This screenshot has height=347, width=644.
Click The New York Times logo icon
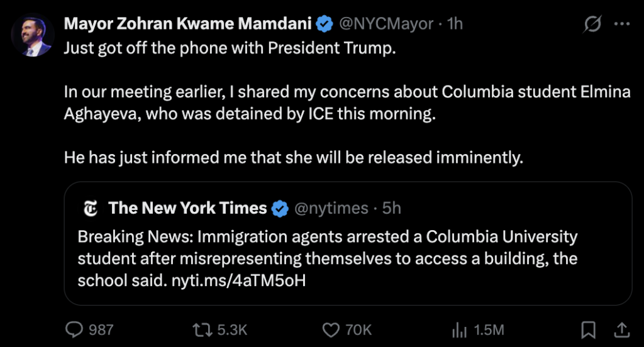click(91, 209)
